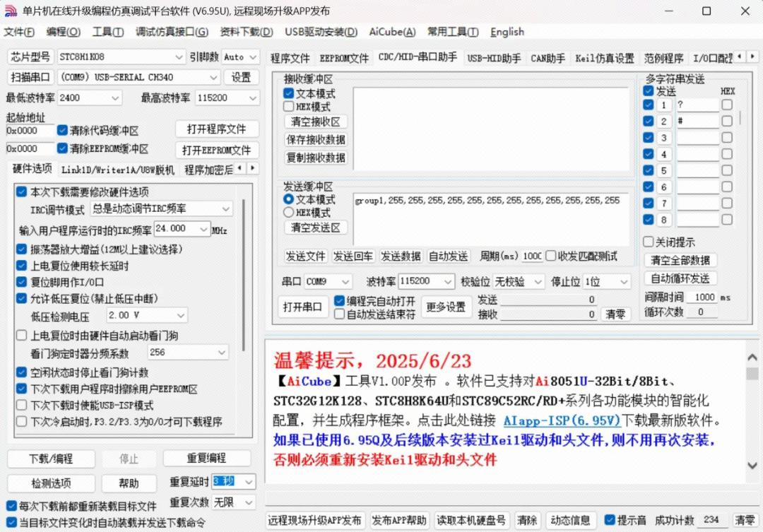Toggle 编程完自动打开 checkbox
The image size is (763, 532).
pyautogui.click(x=340, y=301)
